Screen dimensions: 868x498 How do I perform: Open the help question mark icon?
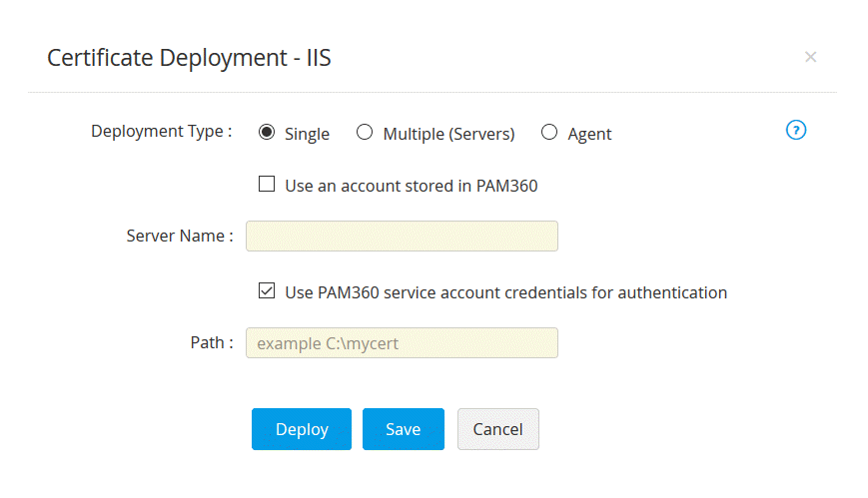coord(796,130)
